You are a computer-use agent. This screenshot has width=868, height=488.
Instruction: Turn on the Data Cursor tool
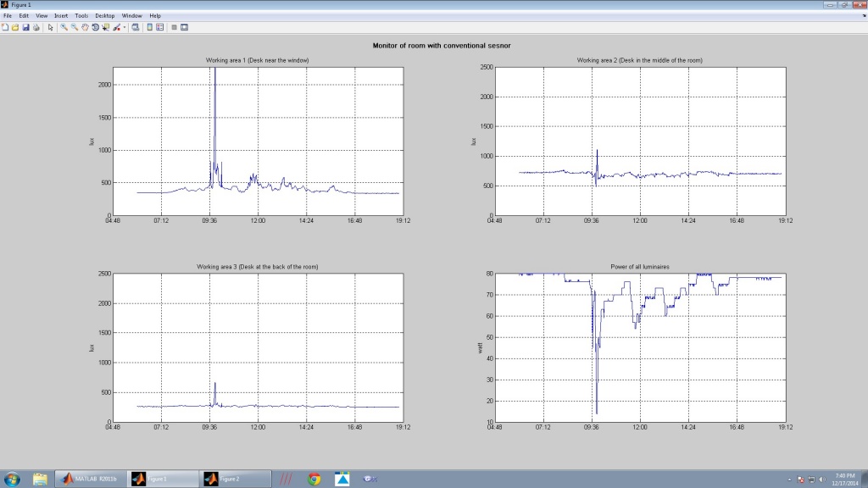pos(106,27)
